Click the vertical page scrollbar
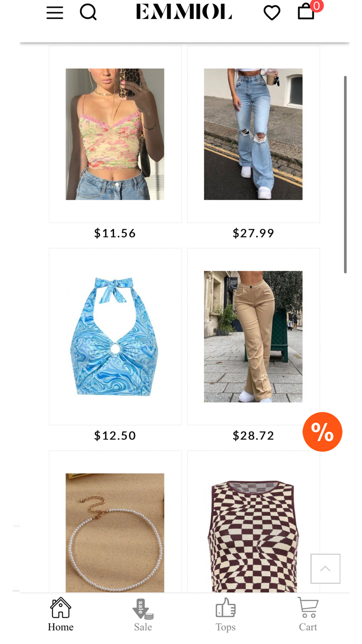 click(x=345, y=174)
